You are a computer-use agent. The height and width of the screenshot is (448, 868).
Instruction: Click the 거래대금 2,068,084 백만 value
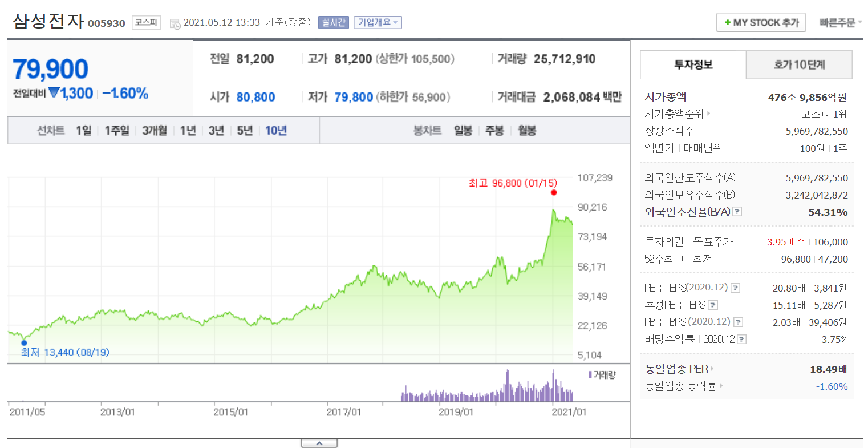582,97
